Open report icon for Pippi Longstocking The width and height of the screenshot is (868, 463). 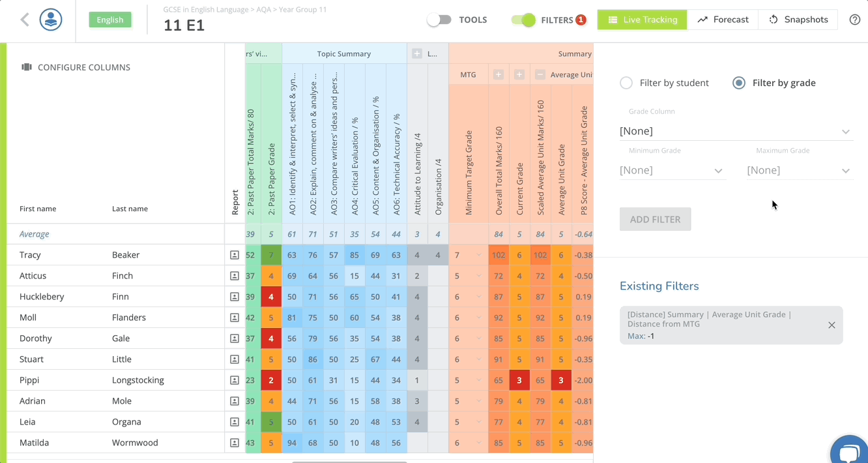click(235, 380)
